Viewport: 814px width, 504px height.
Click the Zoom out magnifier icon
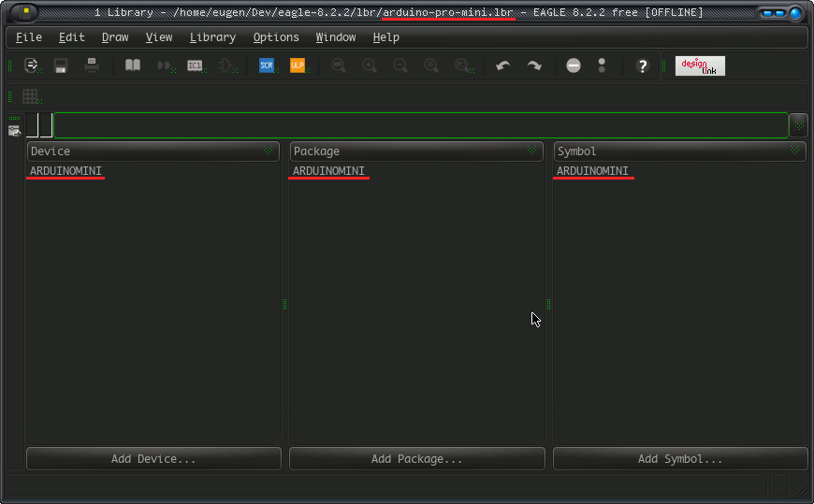[x=400, y=65]
